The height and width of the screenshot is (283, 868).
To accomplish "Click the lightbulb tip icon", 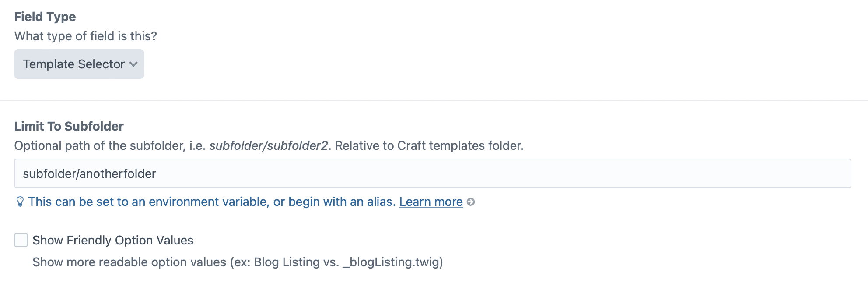I will [20, 202].
